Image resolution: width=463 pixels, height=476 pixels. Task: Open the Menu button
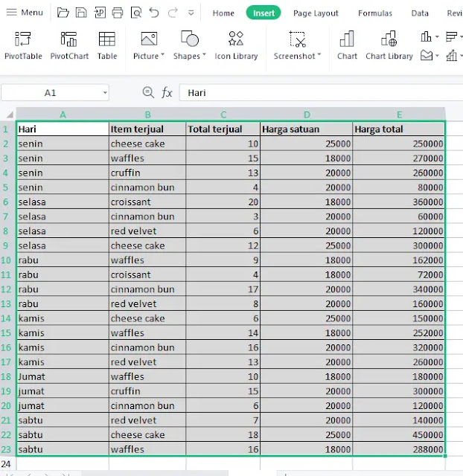(x=25, y=13)
